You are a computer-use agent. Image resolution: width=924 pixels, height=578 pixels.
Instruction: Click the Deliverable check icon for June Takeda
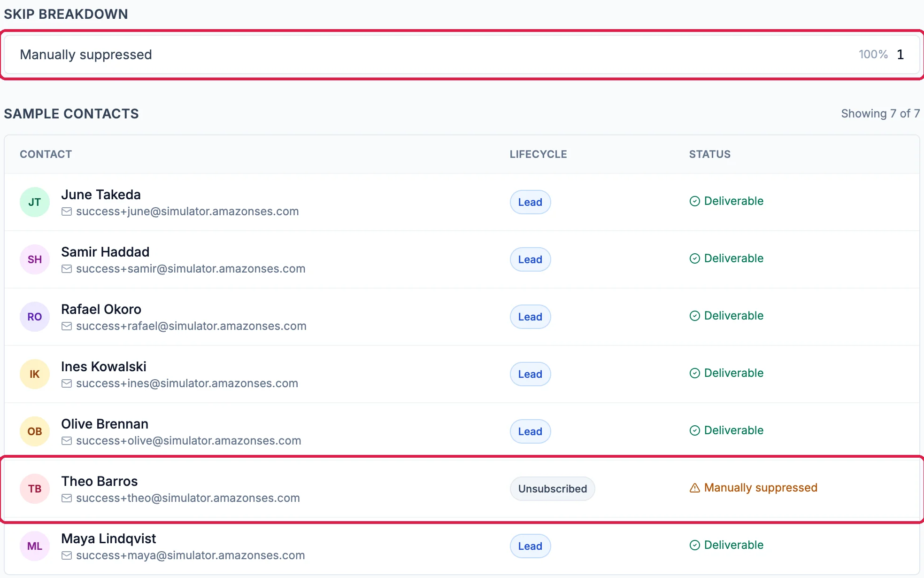[x=695, y=201]
